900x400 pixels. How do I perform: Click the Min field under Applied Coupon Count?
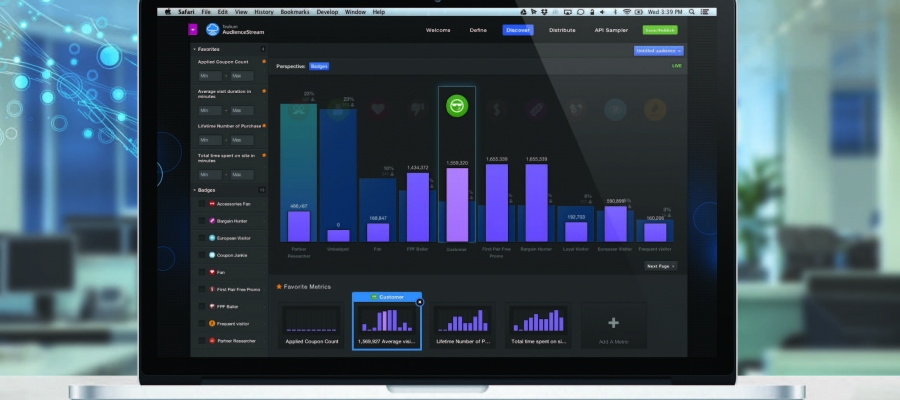(x=209, y=76)
